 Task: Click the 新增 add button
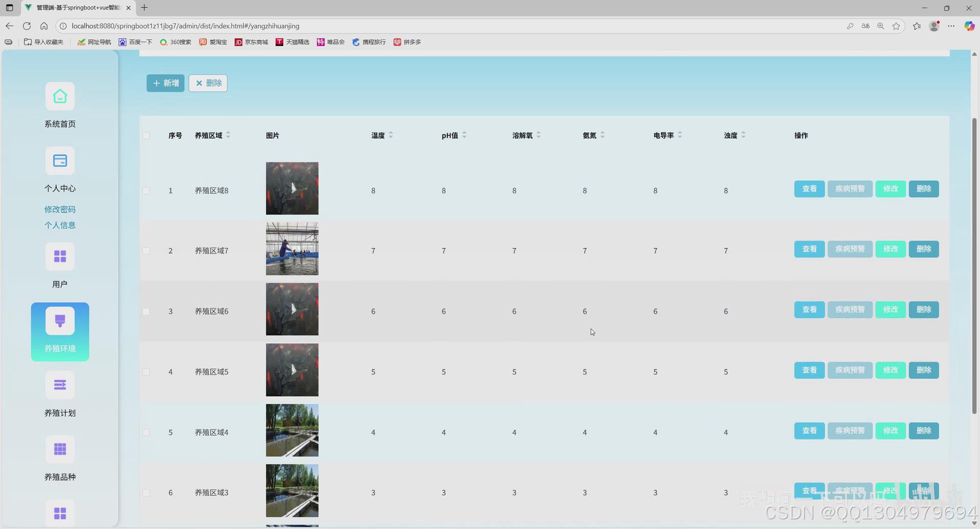click(165, 83)
